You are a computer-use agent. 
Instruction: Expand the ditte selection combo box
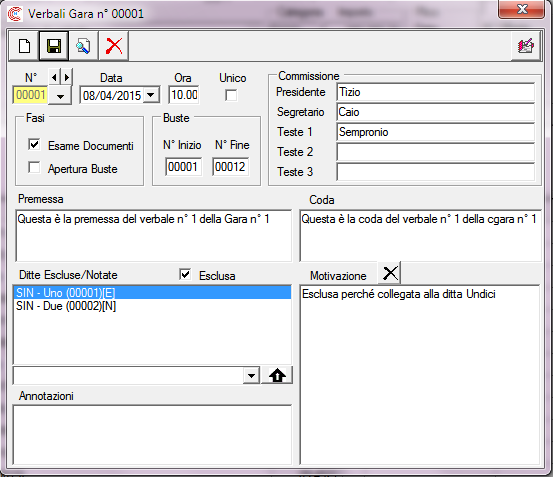[251, 376]
